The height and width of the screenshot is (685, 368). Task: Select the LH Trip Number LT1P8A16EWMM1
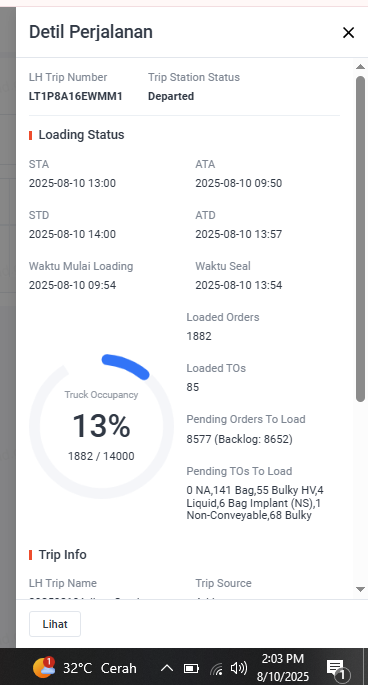(76, 96)
